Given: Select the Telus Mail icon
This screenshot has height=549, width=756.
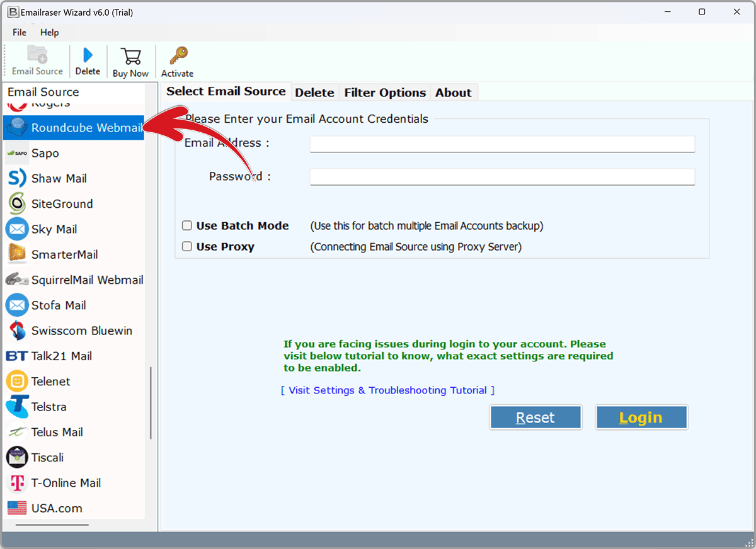Looking at the screenshot, I should tap(17, 432).
